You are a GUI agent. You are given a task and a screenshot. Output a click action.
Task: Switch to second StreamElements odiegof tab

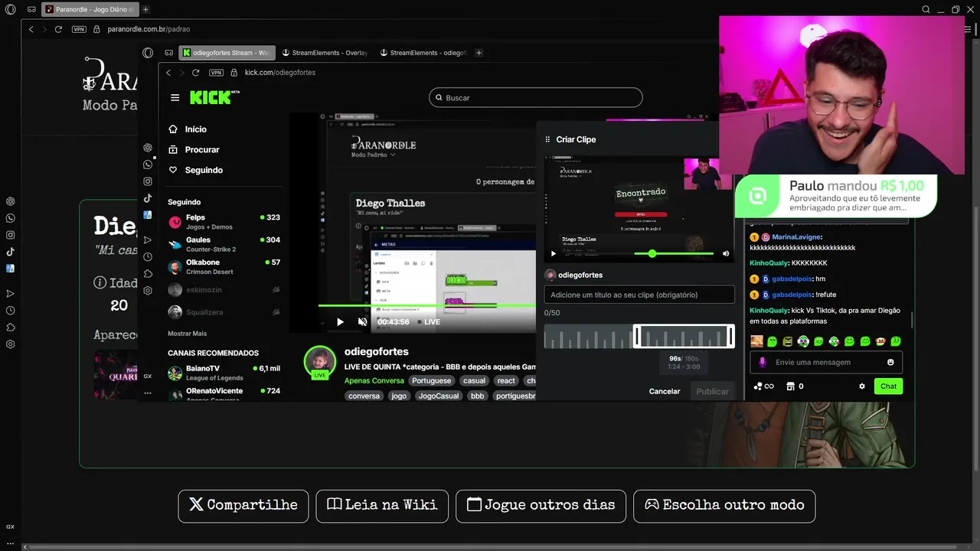click(x=423, y=53)
